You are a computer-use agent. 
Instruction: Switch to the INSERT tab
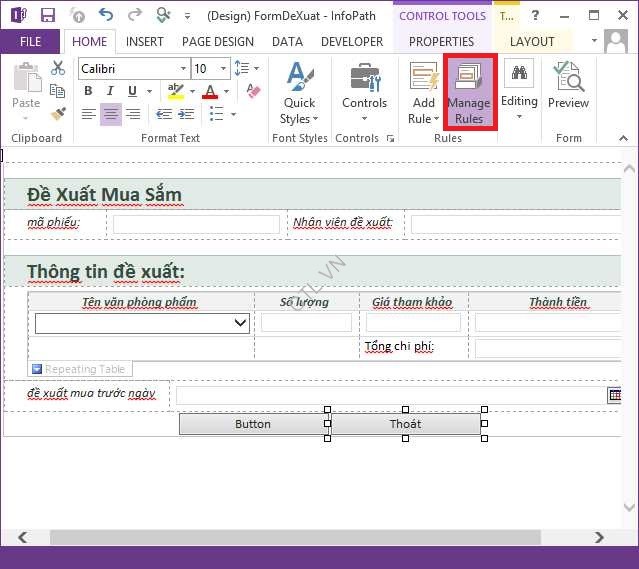tap(145, 41)
